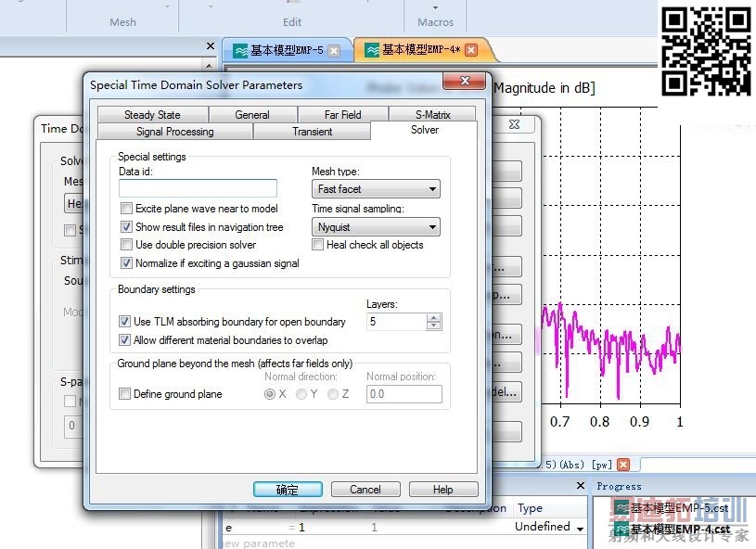This screenshot has width=756, height=549.
Task: Open the Type dropdown showing Undefined
Action: 580,529
